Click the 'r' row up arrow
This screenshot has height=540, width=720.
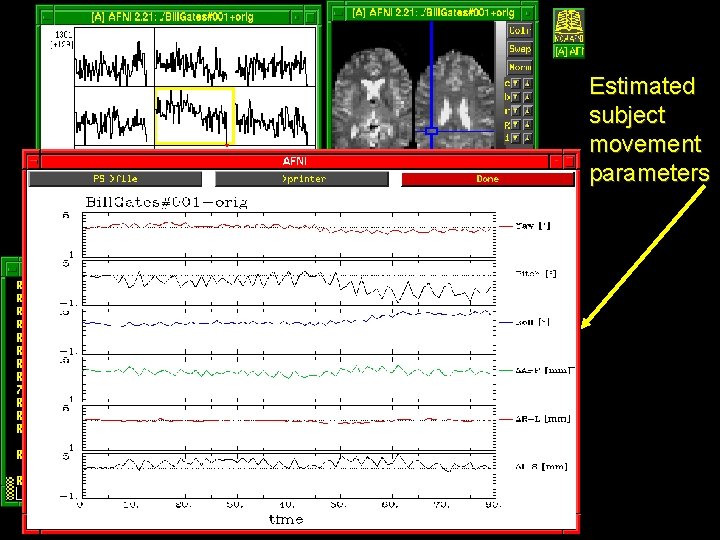coord(527,111)
